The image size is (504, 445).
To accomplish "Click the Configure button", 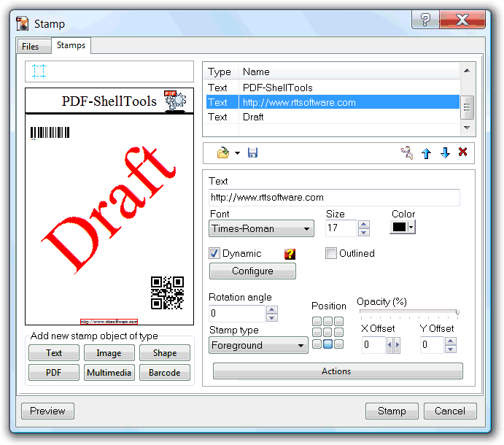I will (x=252, y=271).
